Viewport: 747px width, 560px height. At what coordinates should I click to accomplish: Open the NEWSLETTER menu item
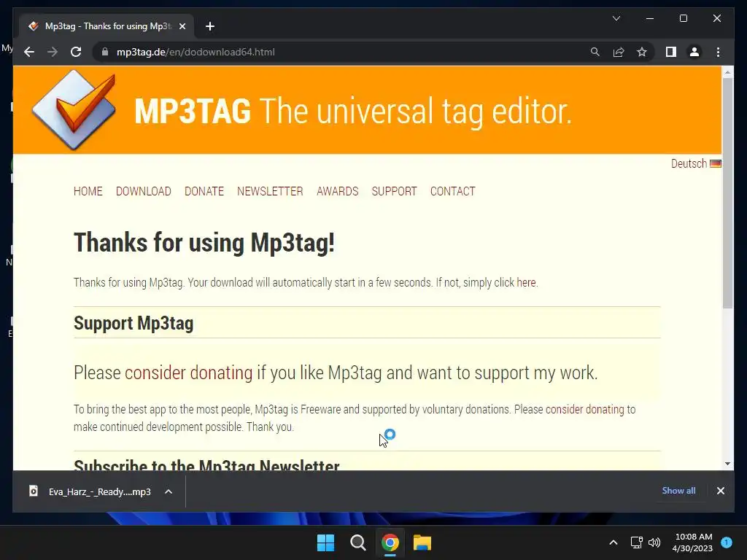tap(270, 192)
